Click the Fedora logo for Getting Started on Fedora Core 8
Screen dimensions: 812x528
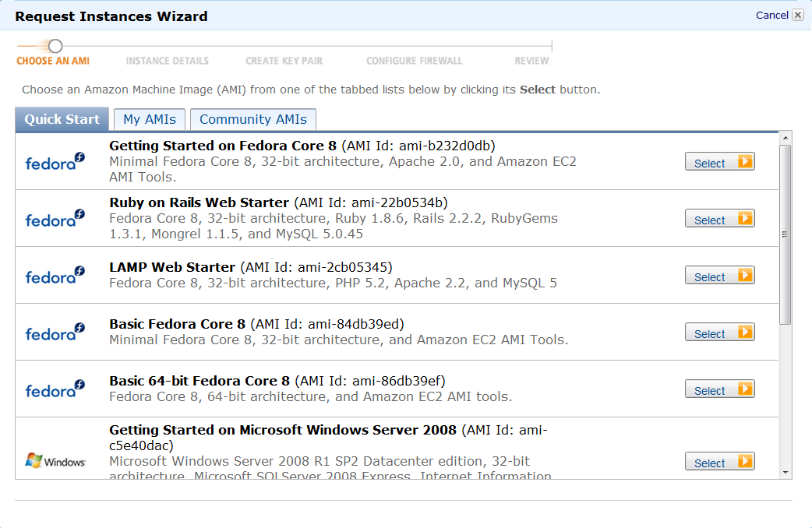click(55, 161)
